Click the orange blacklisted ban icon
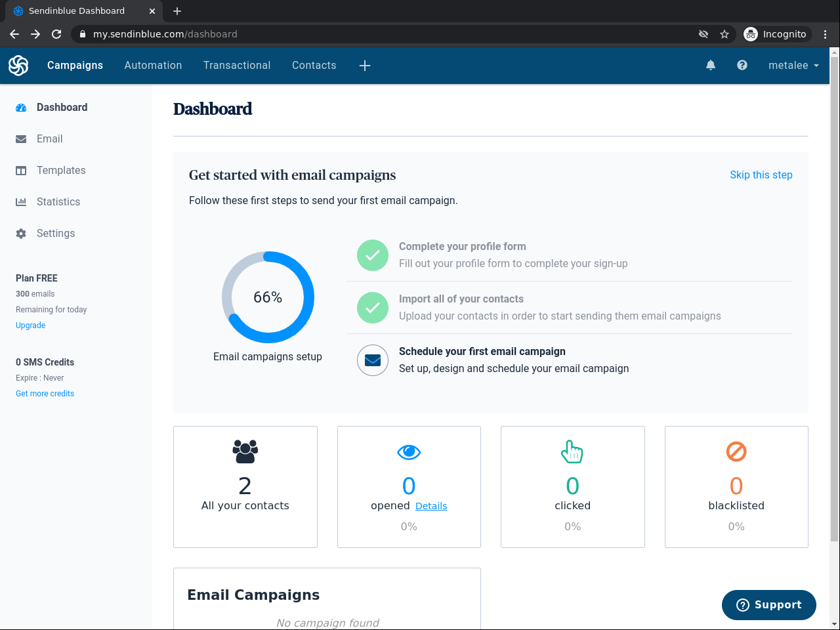The width and height of the screenshot is (840, 630). 736,451
